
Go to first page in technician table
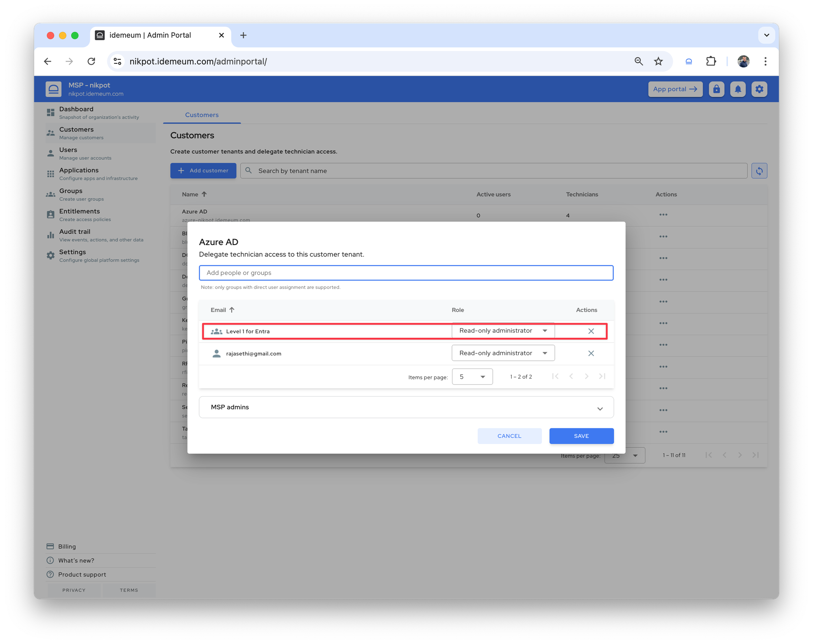click(555, 377)
